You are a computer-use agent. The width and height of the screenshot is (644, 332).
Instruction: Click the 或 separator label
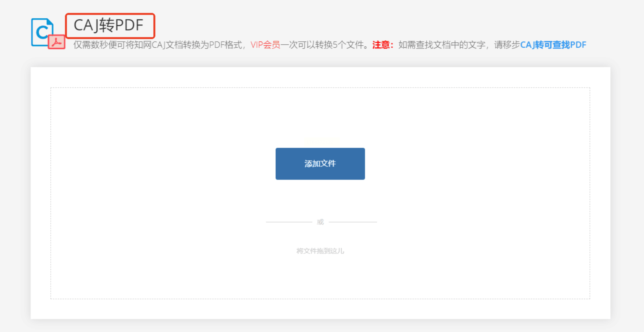click(320, 222)
